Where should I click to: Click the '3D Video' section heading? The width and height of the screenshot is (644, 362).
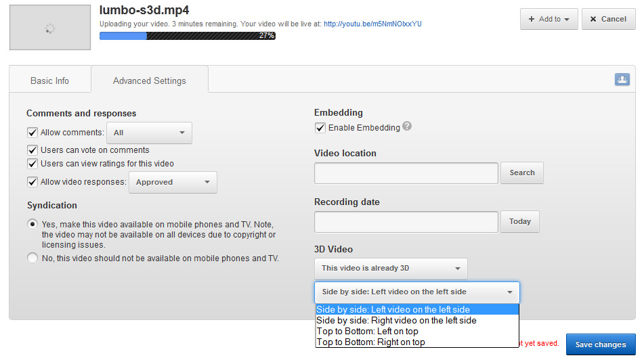[x=333, y=249]
